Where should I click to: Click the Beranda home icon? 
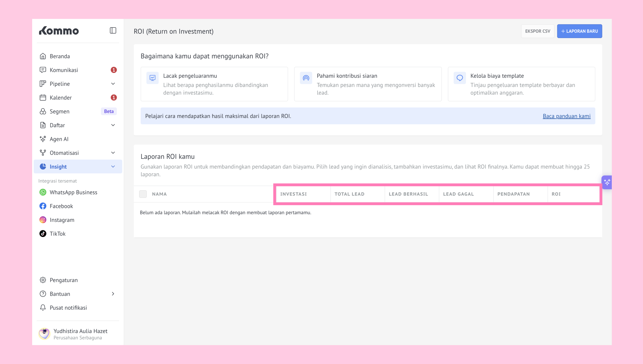point(43,56)
